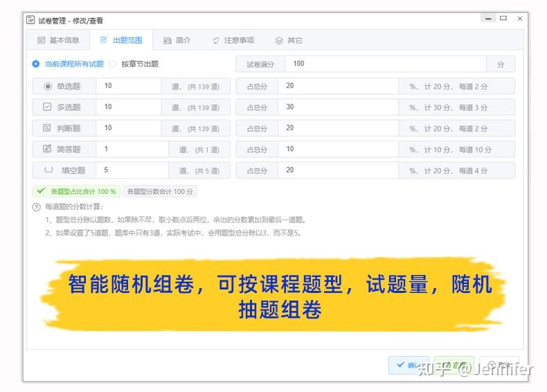Click the question mark help icon
This screenshot has height=392, width=547.
coord(36,207)
